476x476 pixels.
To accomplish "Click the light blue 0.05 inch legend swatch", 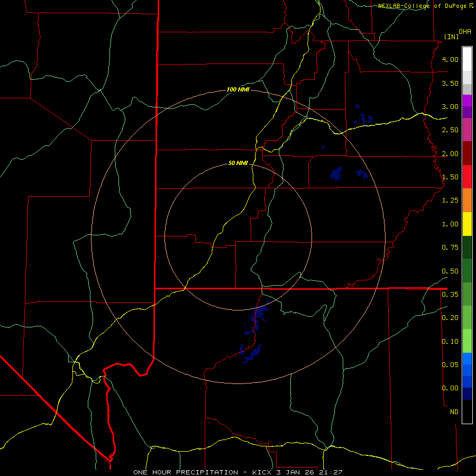I will click(467, 359).
